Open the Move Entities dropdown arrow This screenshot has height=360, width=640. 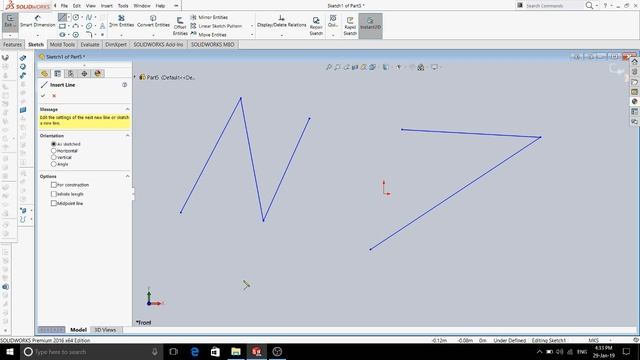[x=252, y=35]
